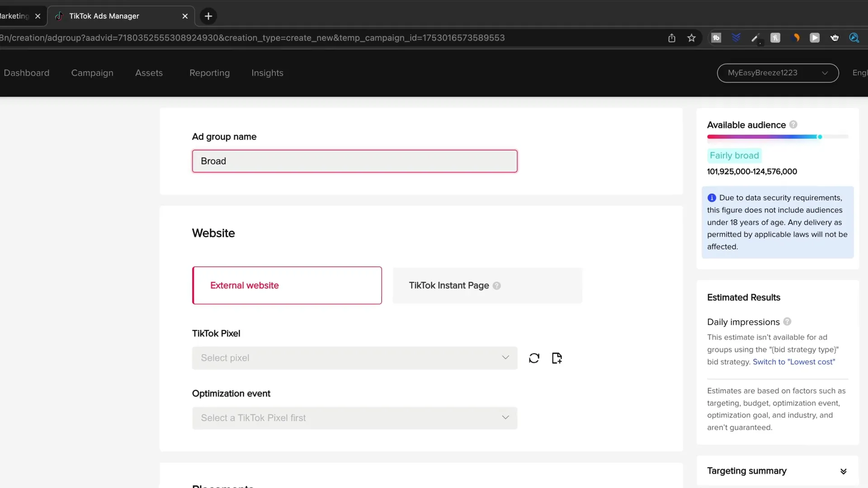
Task: Click the Estimated Results heading
Action: (x=744, y=297)
